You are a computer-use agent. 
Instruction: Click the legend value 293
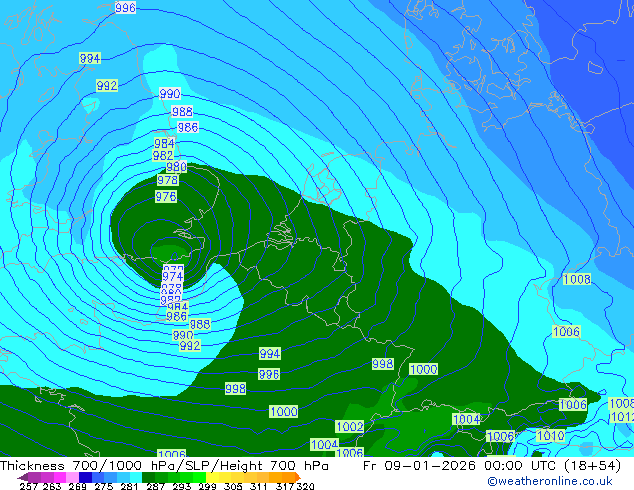[182, 486]
